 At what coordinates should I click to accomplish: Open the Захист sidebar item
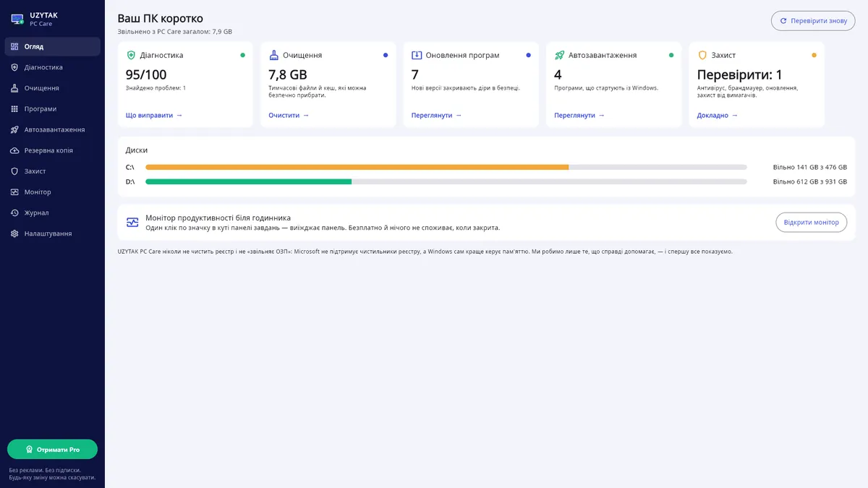point(52,171)
